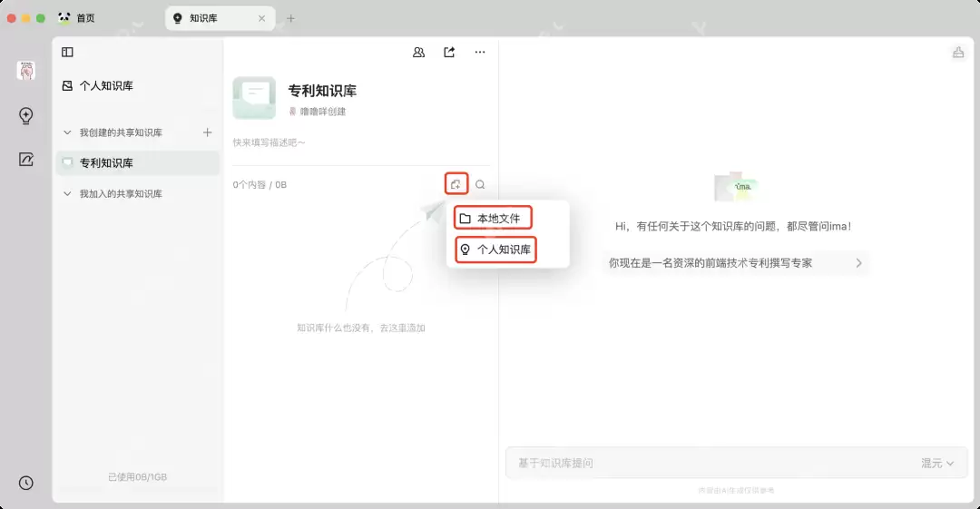Open the notes edit sidebar icon
The image size is (980, 509).
point(25,160)
